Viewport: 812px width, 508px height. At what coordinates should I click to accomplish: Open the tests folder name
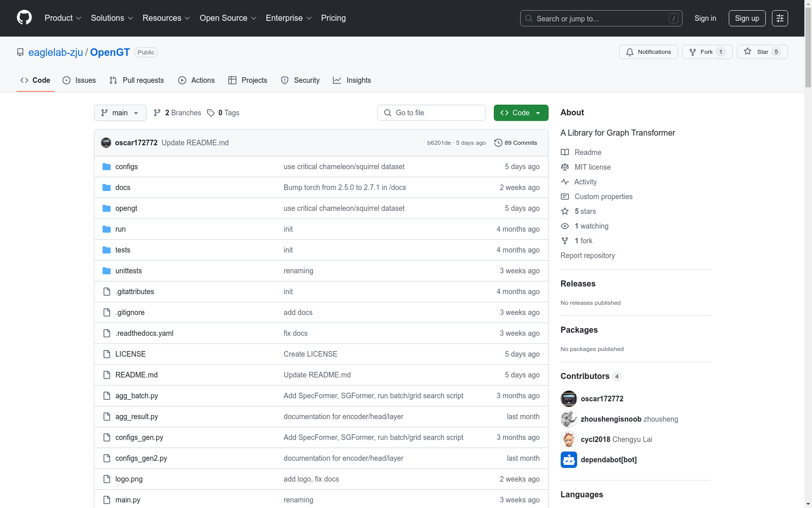coord(123,250)
